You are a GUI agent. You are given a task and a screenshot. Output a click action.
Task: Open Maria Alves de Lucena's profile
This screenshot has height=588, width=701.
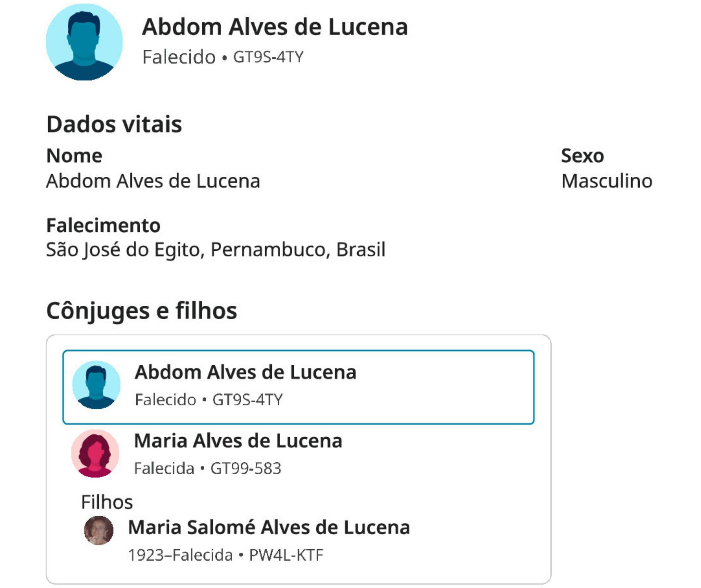(x=238, y=441)
